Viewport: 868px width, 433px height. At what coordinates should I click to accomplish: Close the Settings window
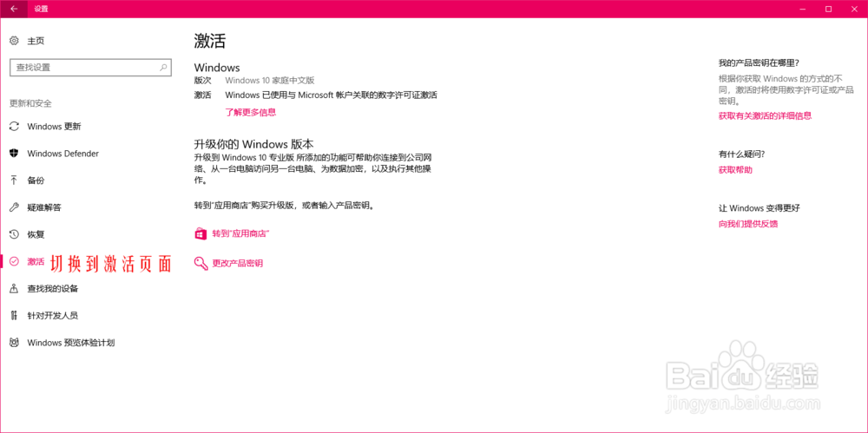point(854,9)
